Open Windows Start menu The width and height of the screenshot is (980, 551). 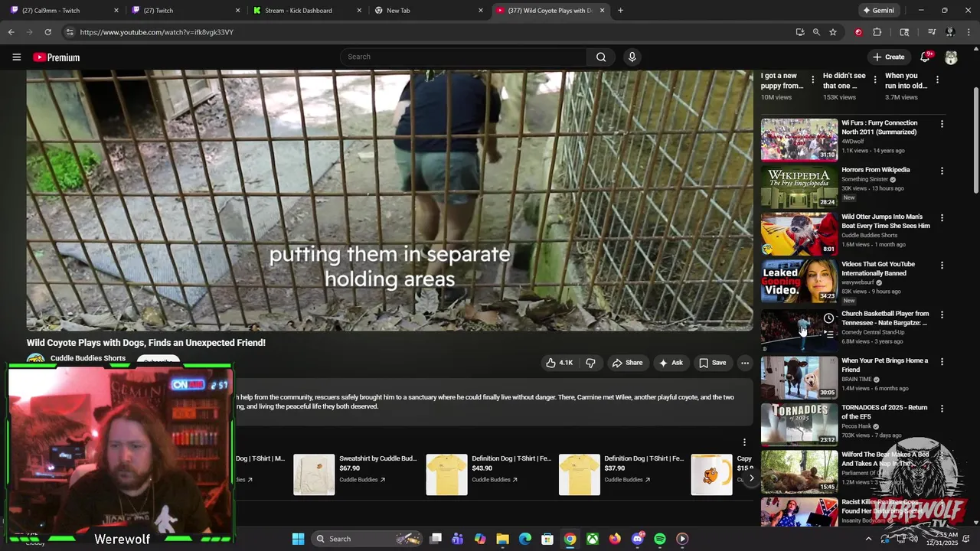click(298, 539)
